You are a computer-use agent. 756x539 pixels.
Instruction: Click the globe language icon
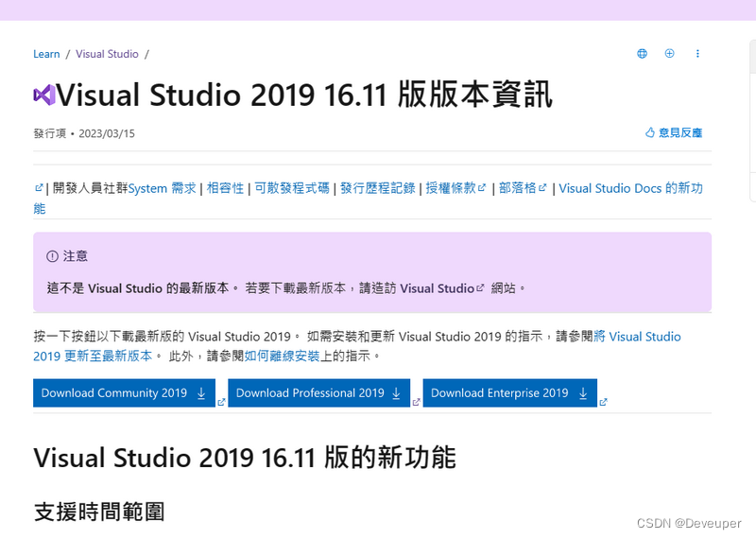pos(642,54)
